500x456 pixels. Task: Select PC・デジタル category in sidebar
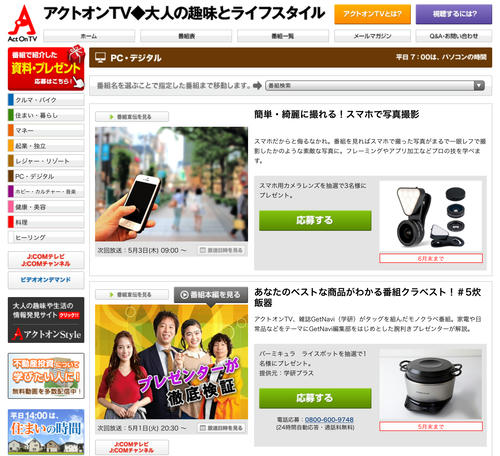pyautogui.click(x=46, y=176)
